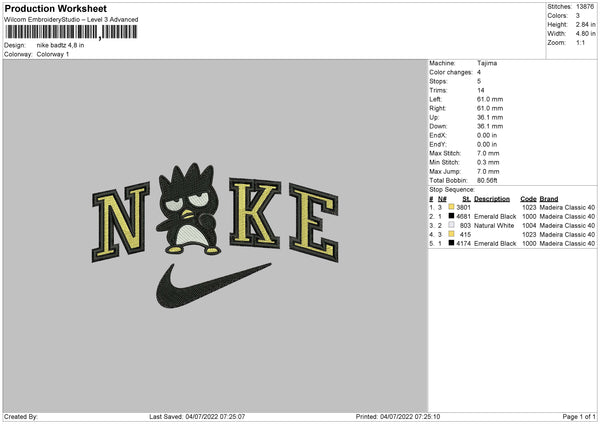Click the Stops value 5
600x424 pixels.
[x=479, y=81]
